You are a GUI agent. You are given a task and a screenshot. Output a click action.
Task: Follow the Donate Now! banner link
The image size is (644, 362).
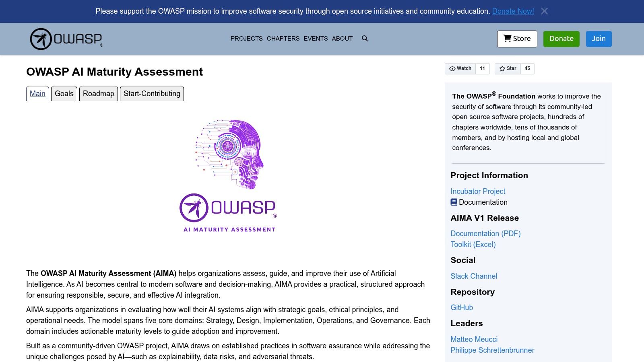coord(513,11)
